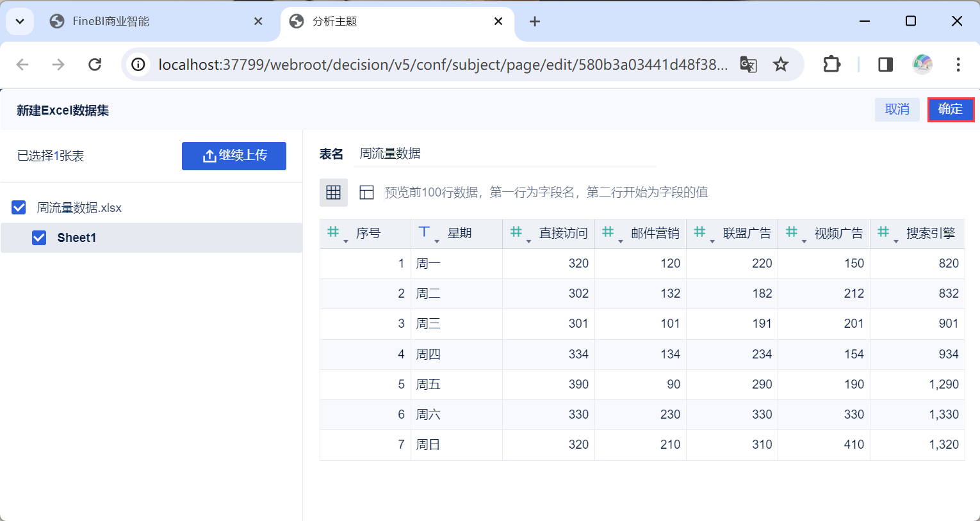
Task: Click the 继续上传 upload button
Action: (x=234, y=156)
